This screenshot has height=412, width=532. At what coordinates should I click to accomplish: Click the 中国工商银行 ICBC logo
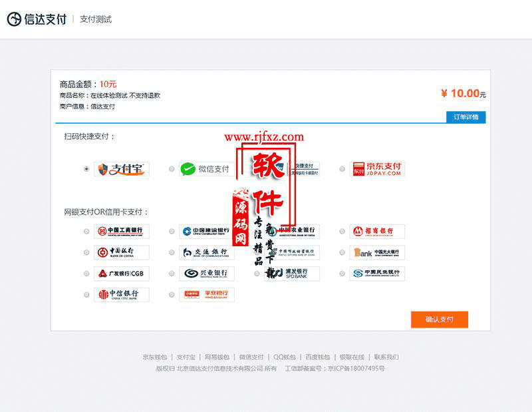tap(122, 232)
